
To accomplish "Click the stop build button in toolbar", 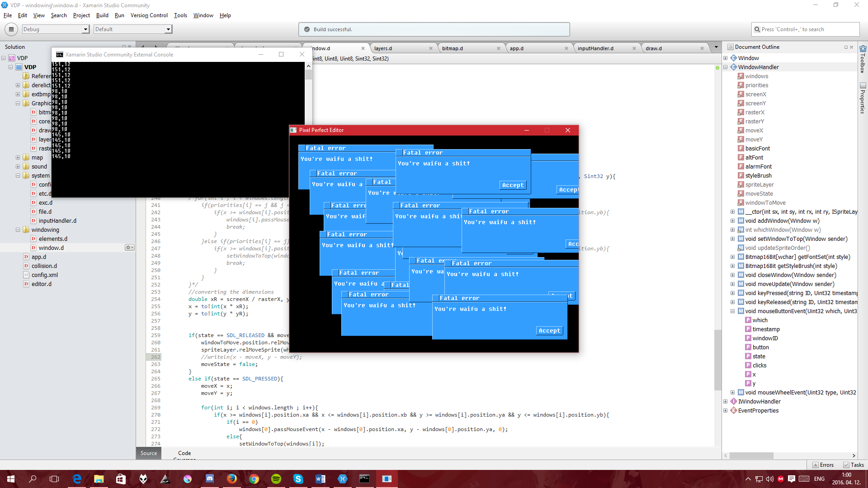I will click(x=11, y=29).
